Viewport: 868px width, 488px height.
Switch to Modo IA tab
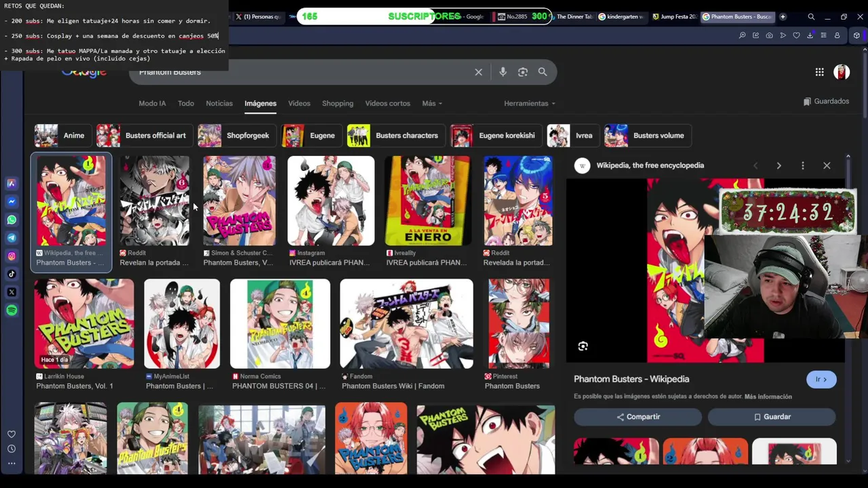[x=152, y=104]
